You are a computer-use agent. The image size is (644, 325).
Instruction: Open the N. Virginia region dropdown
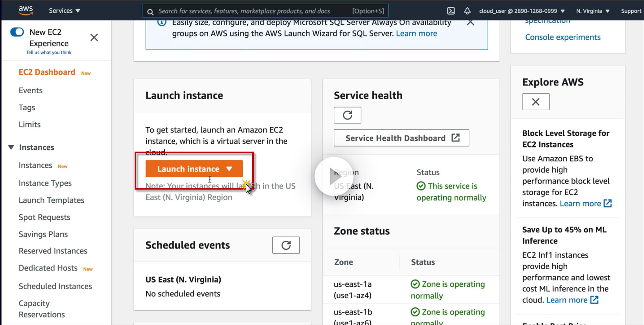(x=592, y=11)
